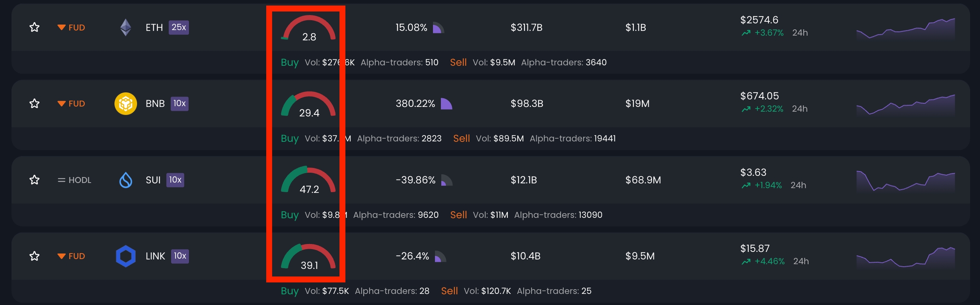Click the ETH sentiment gauge showing 2.8
980x305 pixels.
(309, 29)
